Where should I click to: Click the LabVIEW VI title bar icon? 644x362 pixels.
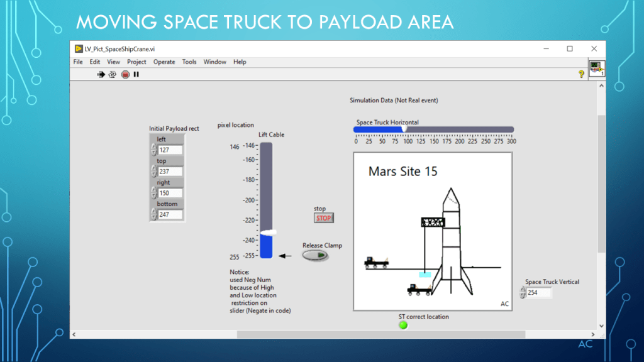(x=79, y=48)
